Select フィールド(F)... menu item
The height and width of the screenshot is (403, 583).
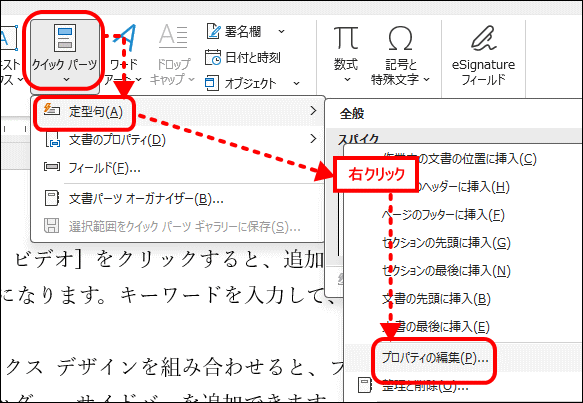tap(178, 168)
